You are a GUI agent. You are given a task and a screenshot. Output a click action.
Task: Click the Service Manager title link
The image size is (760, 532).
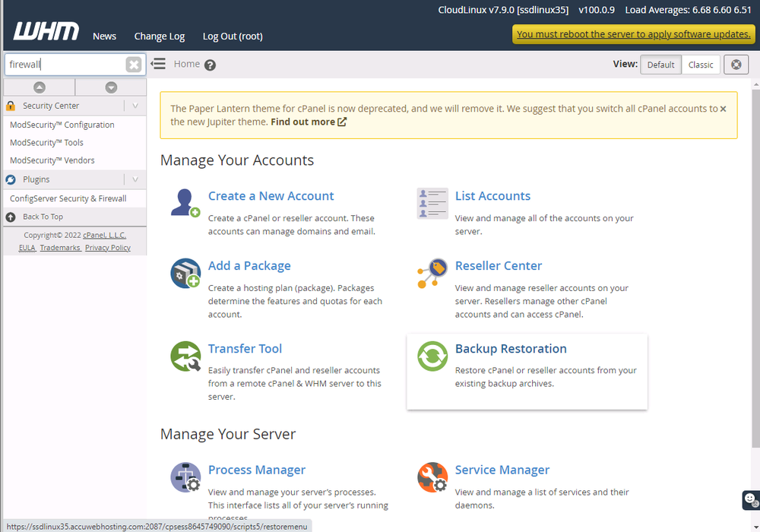click(x=502, y=470)
